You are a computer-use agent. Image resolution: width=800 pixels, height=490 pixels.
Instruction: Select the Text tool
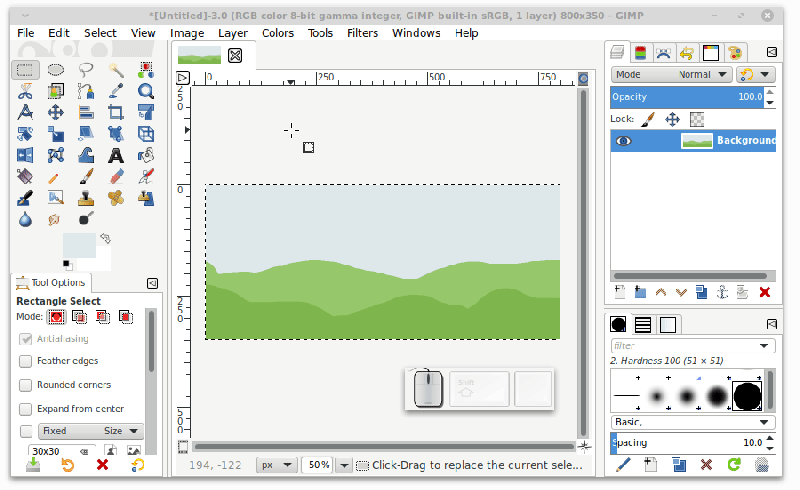point(116,155)
